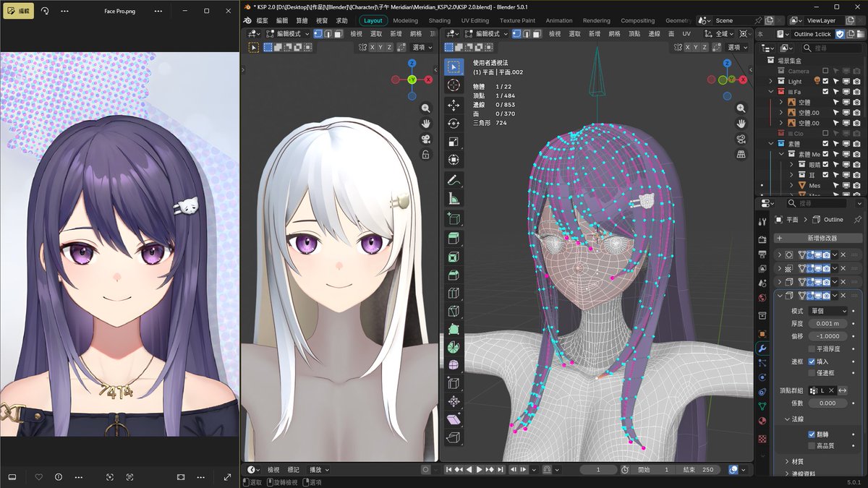This screenshot has width=868, height=488.
Task: Expand the Light collection in outliner
Action: (x=771, y=82)
